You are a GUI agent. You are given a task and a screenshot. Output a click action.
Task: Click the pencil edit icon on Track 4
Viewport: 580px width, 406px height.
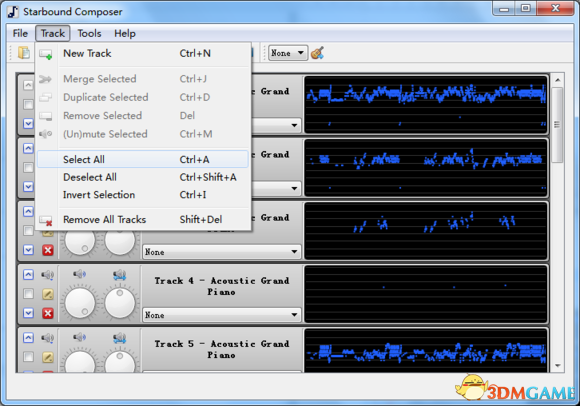point(48,294)
